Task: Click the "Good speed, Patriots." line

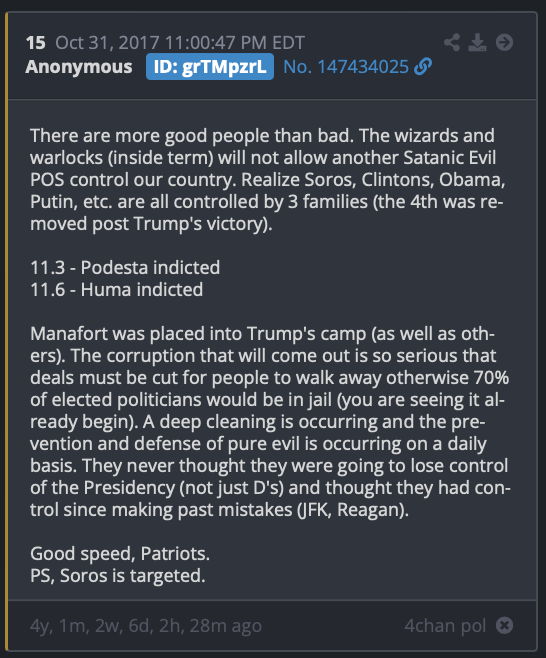Action: (x=120, y=554)
